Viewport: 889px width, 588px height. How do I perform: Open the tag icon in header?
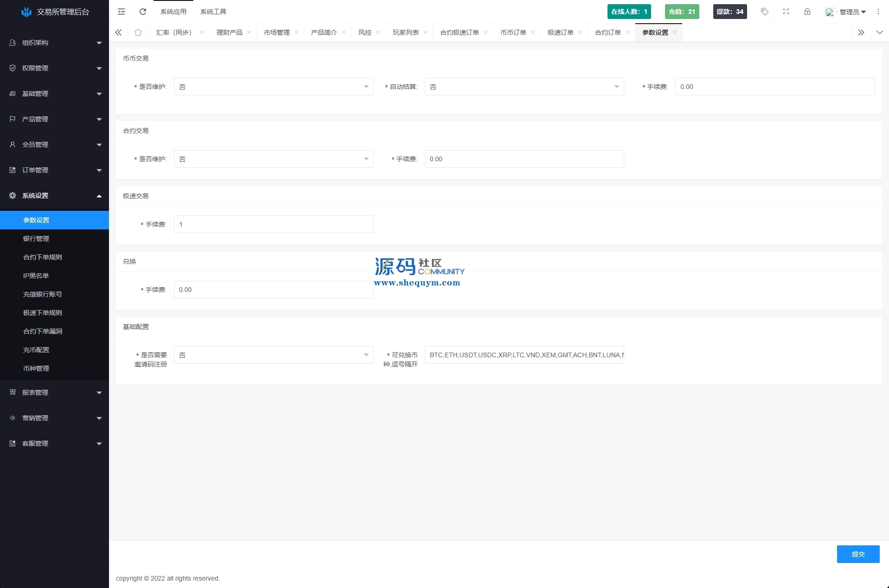click(x=765, y=12)
